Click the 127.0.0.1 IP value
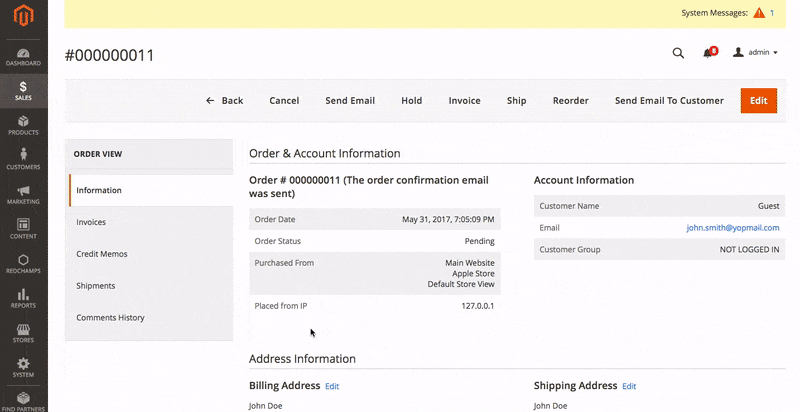Screen dimensions: 800x412 (x=478, y=306)
